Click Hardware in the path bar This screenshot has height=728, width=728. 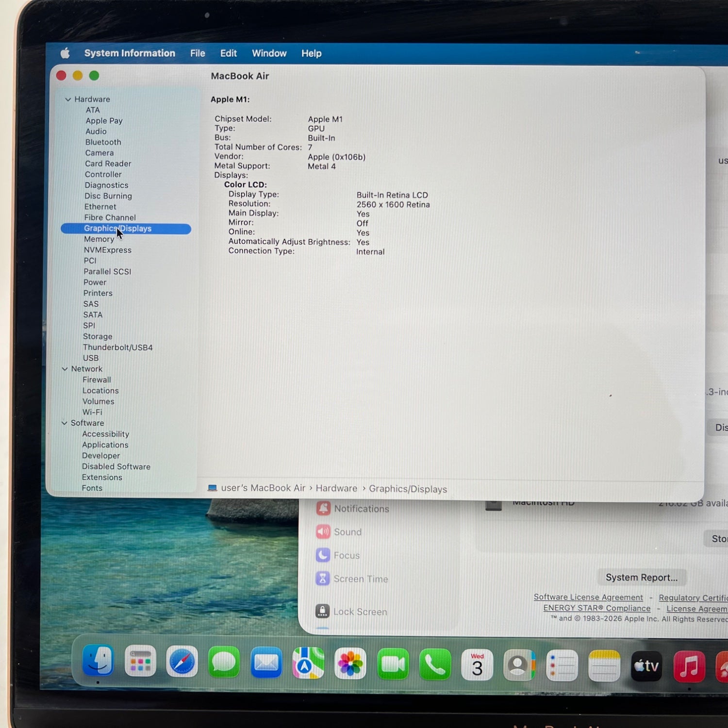coord(336,488)
